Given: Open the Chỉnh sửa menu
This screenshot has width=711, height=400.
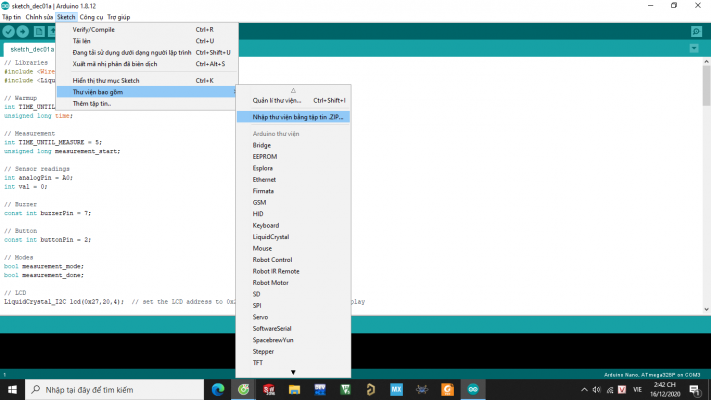Looking at the screenshot, I should click(x=39, y=17).
